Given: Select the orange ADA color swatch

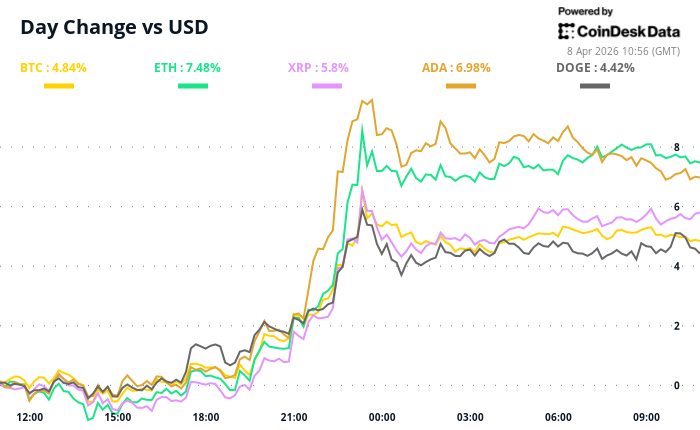Looking at the screenshot, I should pos(461,86).
